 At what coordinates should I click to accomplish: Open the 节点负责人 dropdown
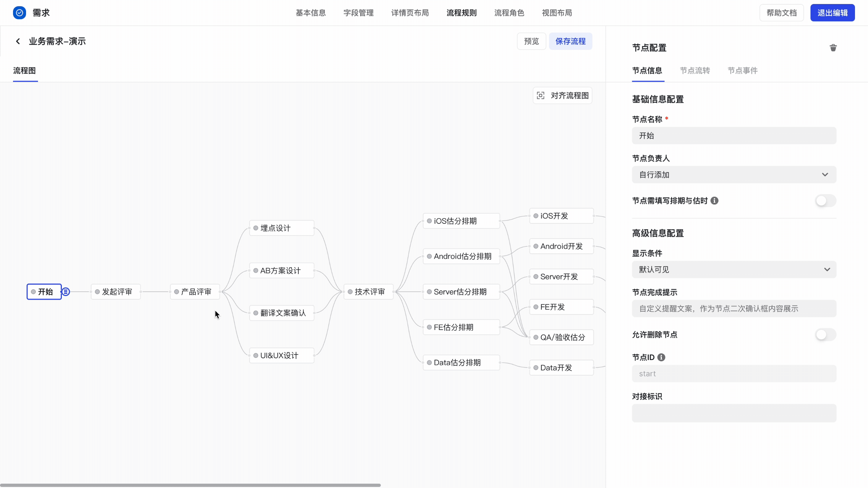734,175
